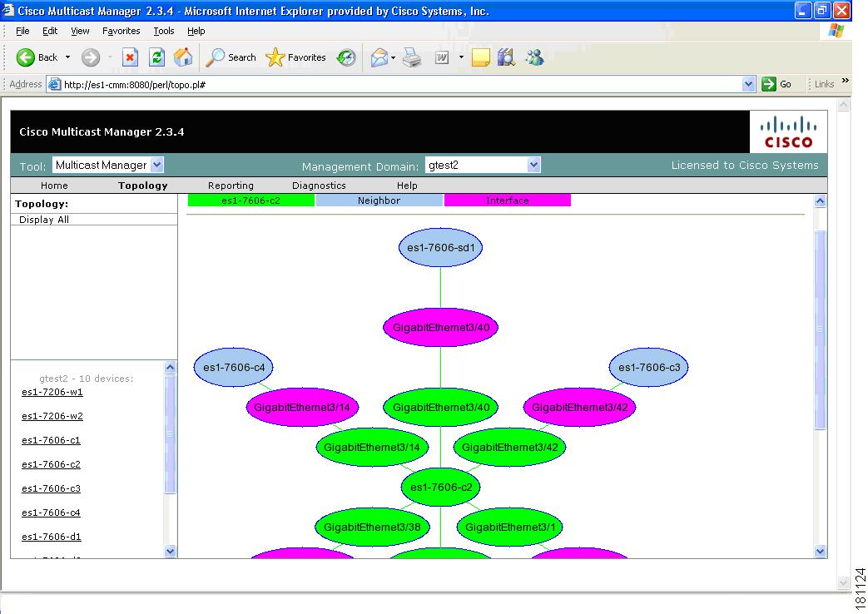Go back with the Back arrow button
Screen dimensions: 868x614
[x=37, y=57]
